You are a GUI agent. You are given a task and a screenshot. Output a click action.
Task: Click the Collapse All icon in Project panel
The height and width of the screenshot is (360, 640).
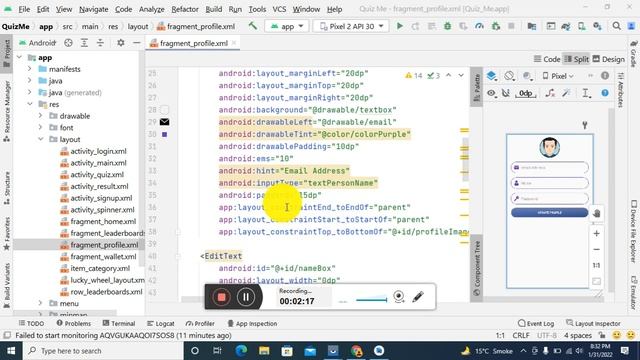click(100, 42)
